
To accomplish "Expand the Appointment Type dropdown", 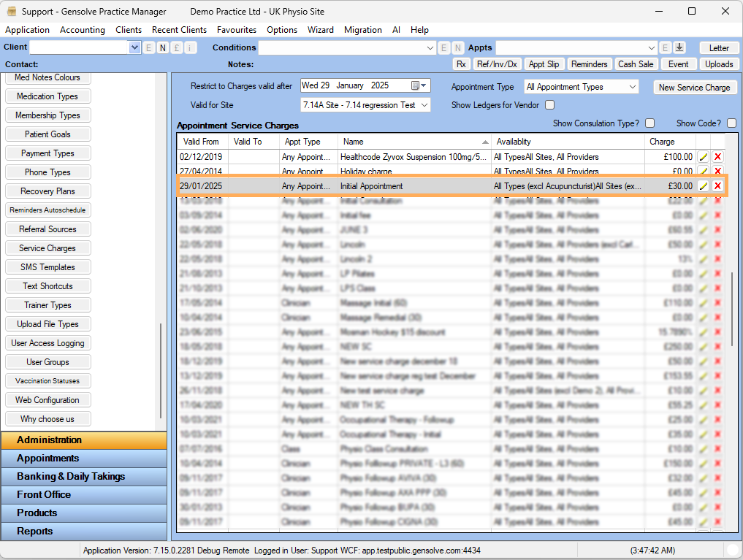I will (x=632, y=87).
